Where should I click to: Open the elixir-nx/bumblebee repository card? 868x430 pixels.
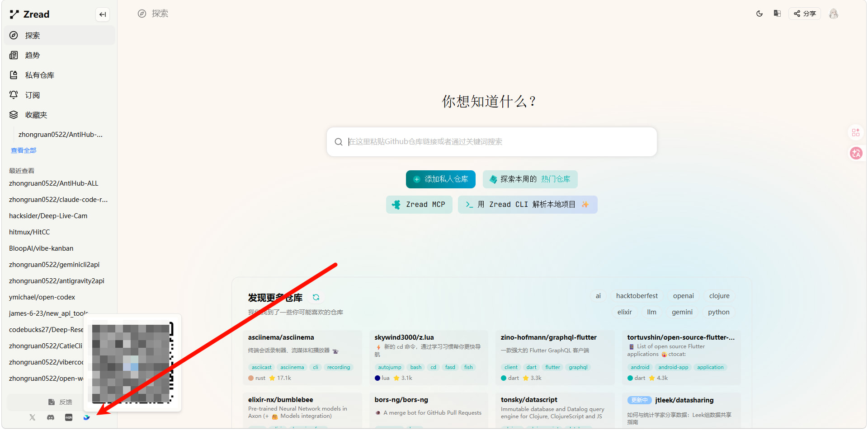302,410
